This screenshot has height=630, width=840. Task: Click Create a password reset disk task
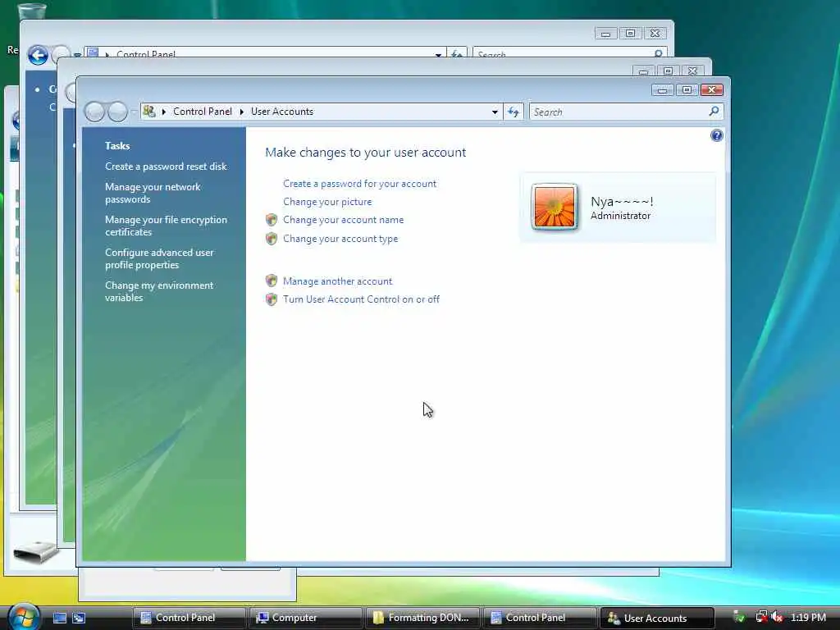click(x=166, y=167)
